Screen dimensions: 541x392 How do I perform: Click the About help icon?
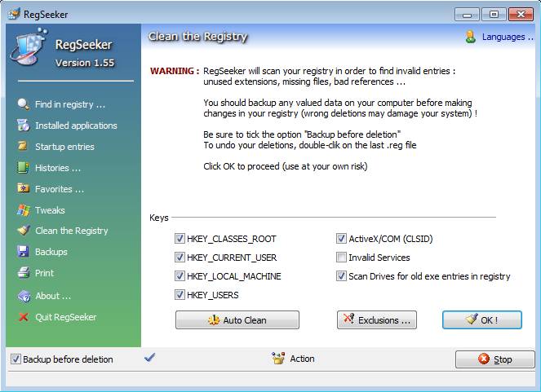[x=24, y=296]
